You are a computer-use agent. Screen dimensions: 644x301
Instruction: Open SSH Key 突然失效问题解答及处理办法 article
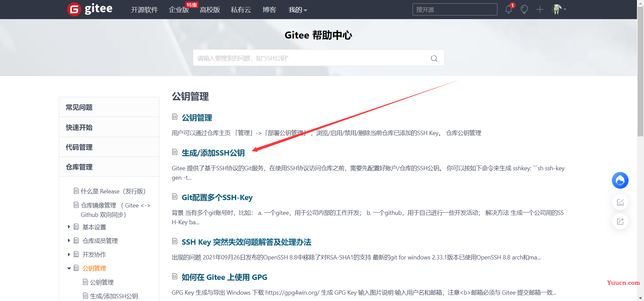[x=247, y=242]
